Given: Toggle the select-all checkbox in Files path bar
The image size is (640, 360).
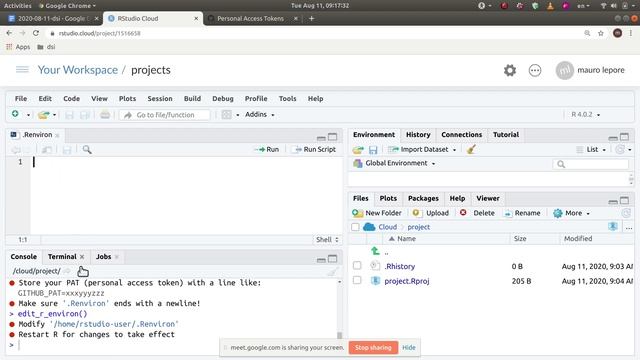Looking at the screenshot, I should coord(355,227).
